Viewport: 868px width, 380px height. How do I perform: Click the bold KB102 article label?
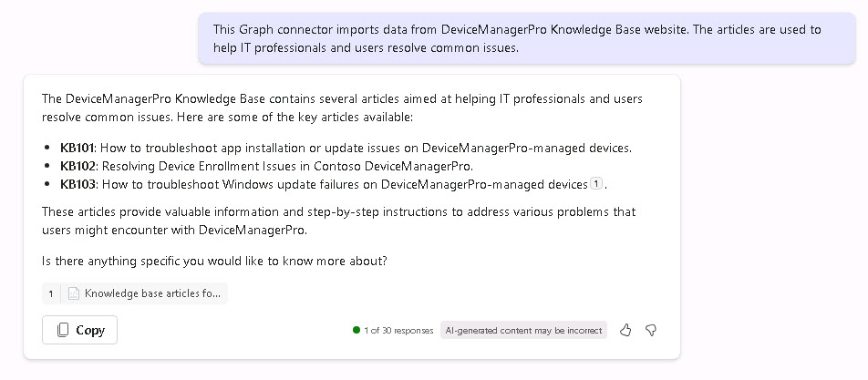point(77,166)
